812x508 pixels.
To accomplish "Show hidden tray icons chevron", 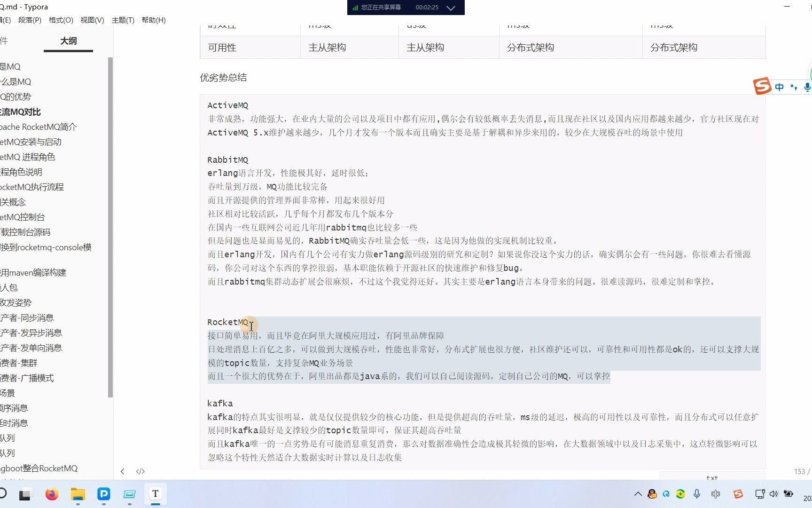I will (638, 494).
